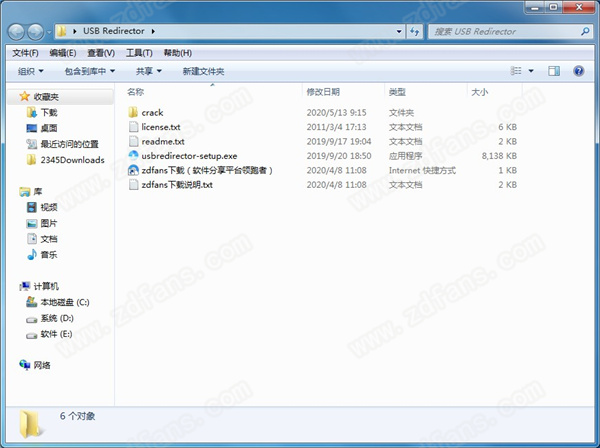Open the 共享 dropdown
The image size is (600, 448).
(149, 71)
